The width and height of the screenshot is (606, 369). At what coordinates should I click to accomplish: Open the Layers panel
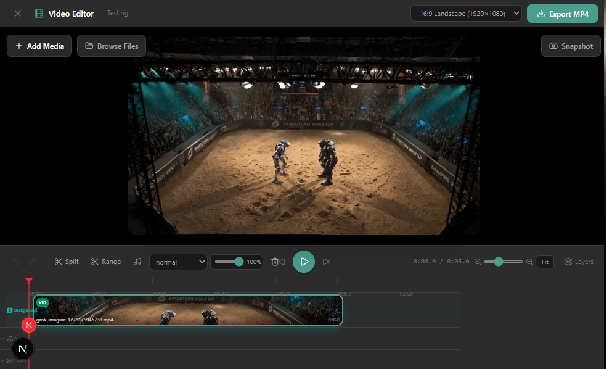[579, 262]
